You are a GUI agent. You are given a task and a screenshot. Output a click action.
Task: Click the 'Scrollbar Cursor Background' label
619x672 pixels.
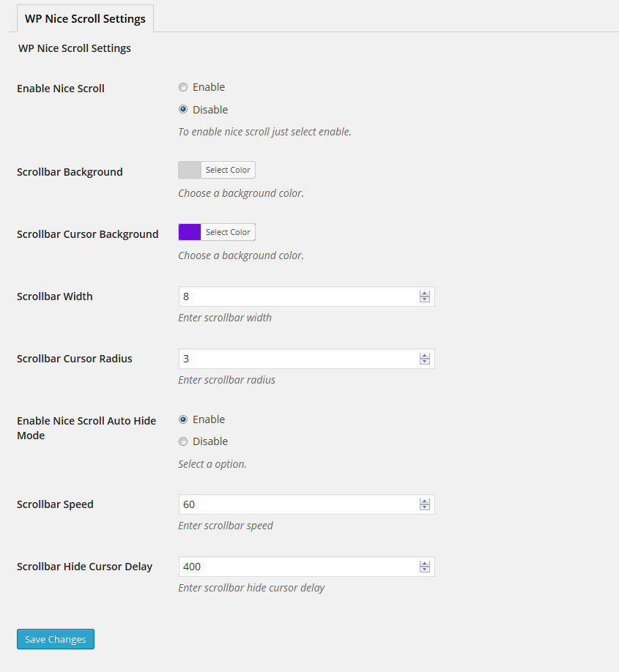pyautogui.click(x=87, y=234)
